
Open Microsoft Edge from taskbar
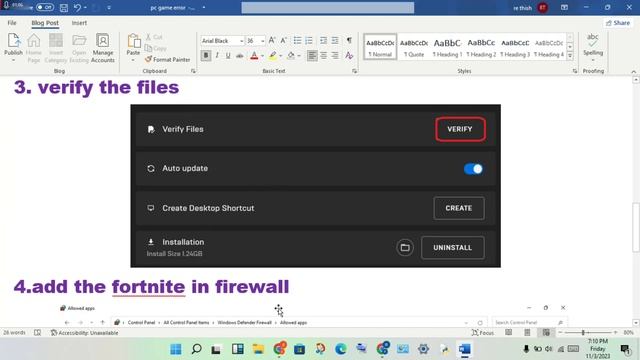click(x=341, y=349)
